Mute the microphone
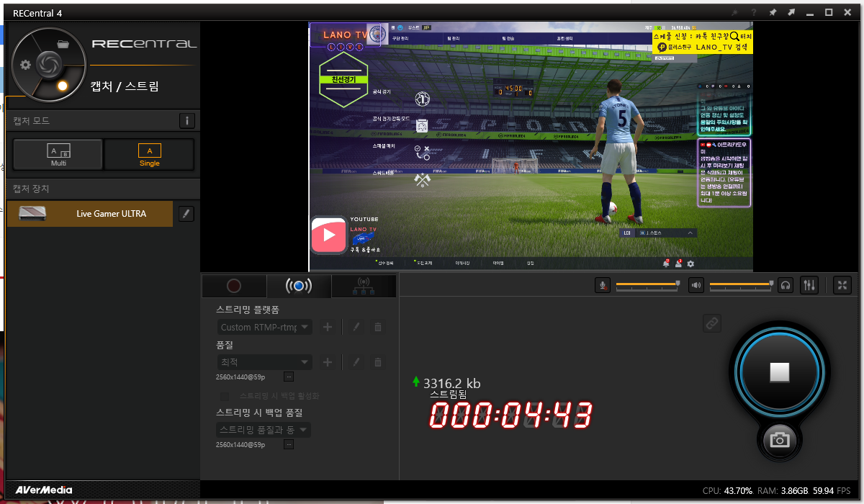The width and height of the screenshot is (864, 504). pos(603,285)
